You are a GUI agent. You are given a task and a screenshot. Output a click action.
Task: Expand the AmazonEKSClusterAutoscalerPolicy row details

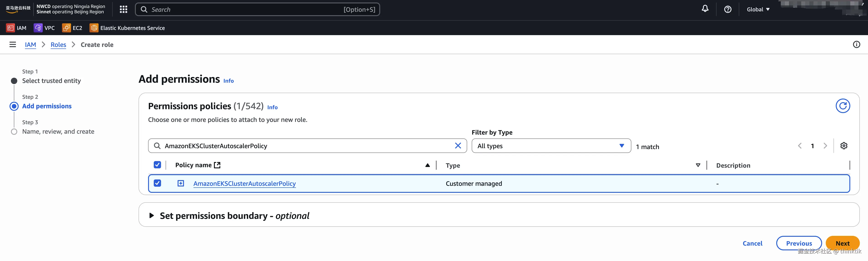pyautogui.click(x=181, y=183)
